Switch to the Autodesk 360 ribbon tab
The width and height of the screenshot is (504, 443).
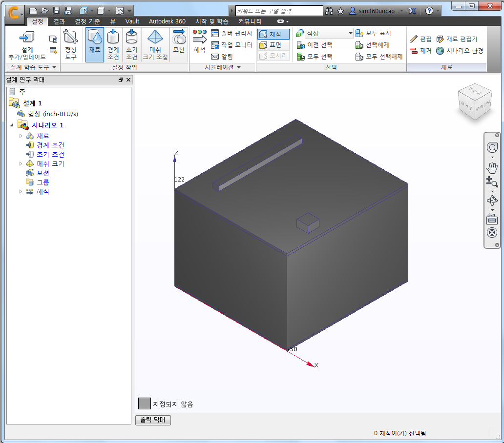point(167,21)
